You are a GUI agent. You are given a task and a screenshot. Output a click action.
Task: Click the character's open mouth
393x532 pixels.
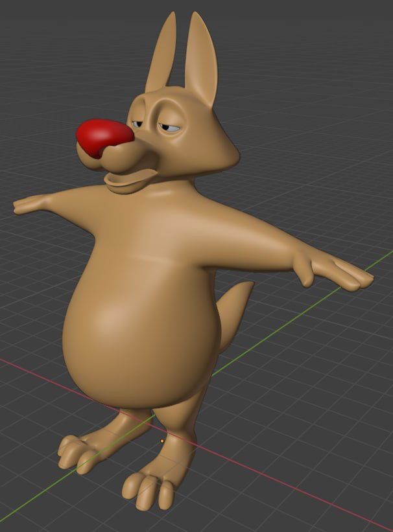pyautogui.click(x=130, y=177)
